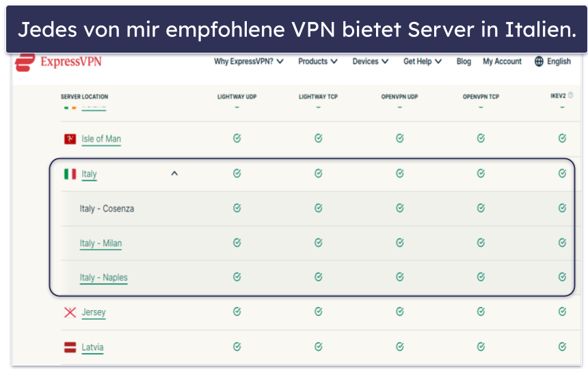Viewport: 588px width, 369px height.
Task: Click Latvia IKEv2 checkmark
Action: [562, 346]
